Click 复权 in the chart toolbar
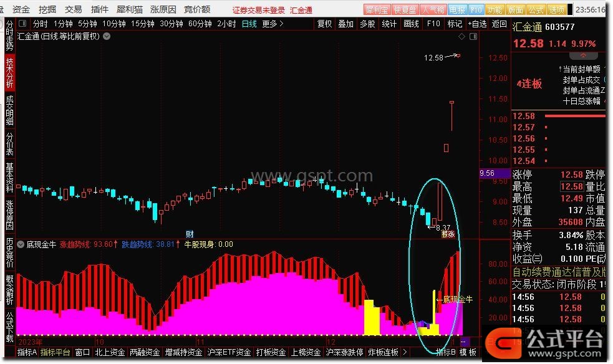 (324, 24)
